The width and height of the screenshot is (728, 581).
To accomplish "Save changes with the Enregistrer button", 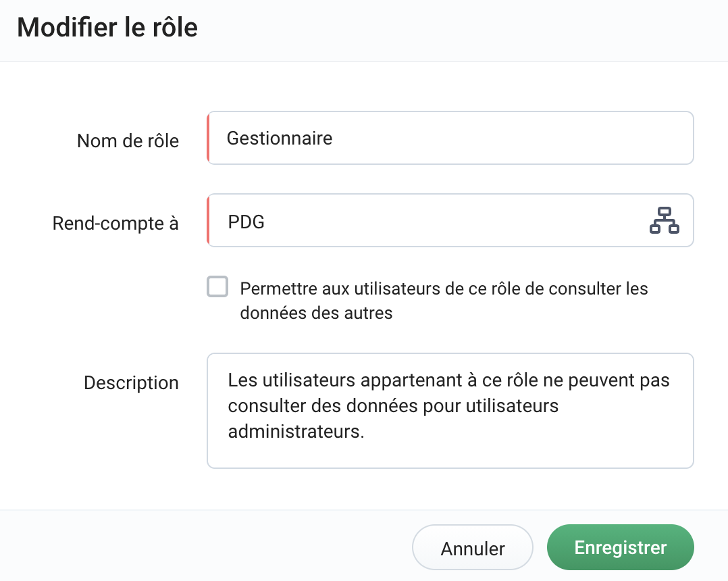I will tap(620, 548).
